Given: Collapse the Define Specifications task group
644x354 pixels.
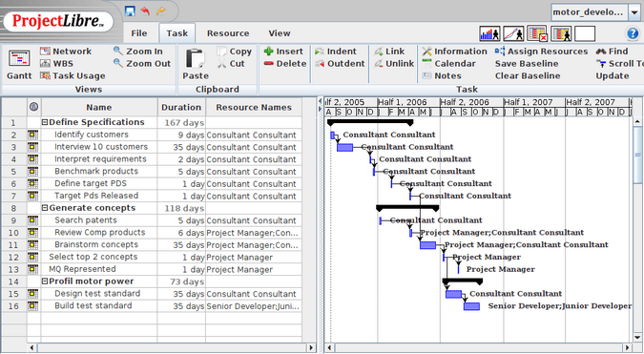Looking at the screenshot, I should 45,122.
